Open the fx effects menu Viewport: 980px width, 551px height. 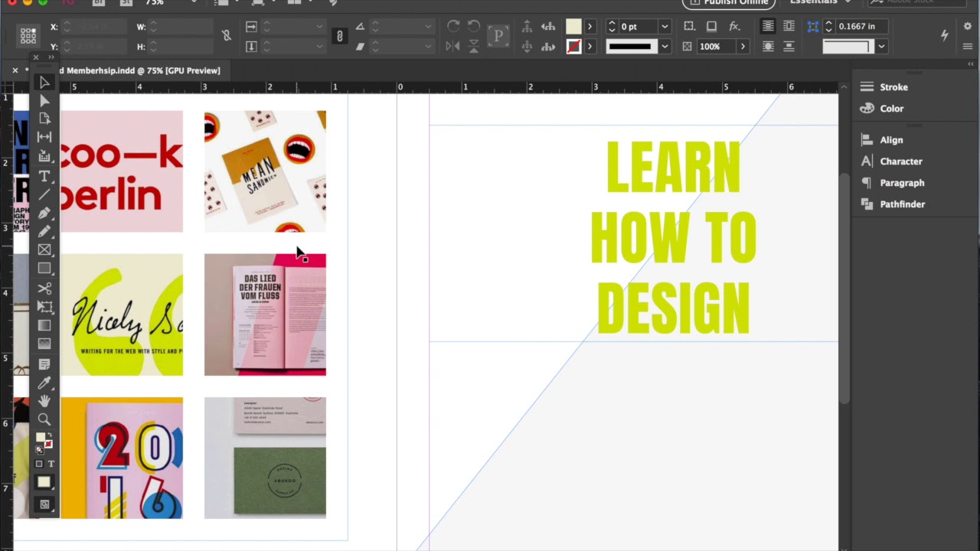click(734, 27)
